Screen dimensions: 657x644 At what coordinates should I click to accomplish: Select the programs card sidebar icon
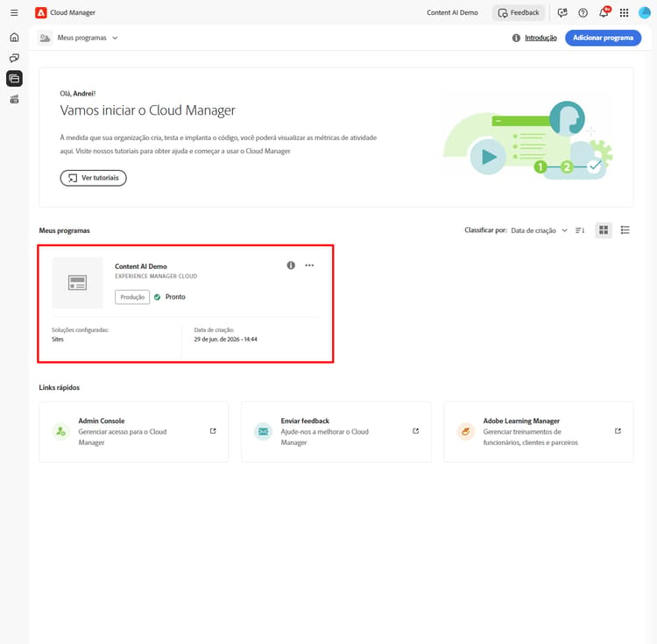(x=14, y=78)
